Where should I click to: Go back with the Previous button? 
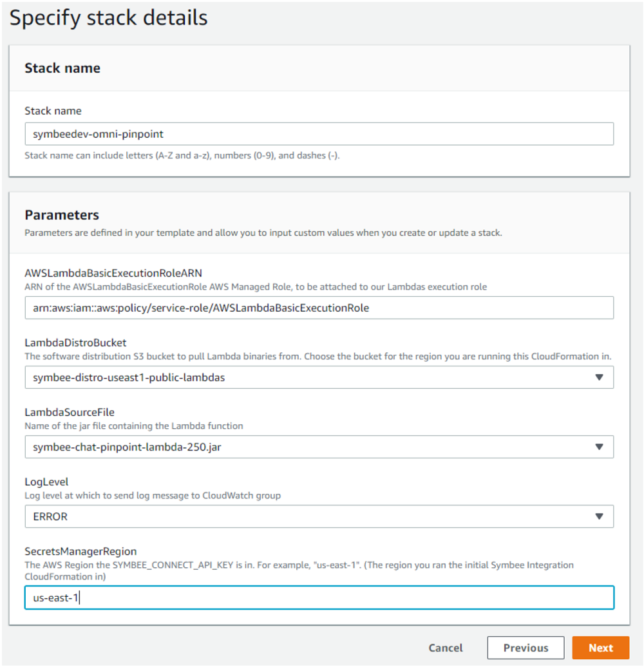(x=526, y=648)
